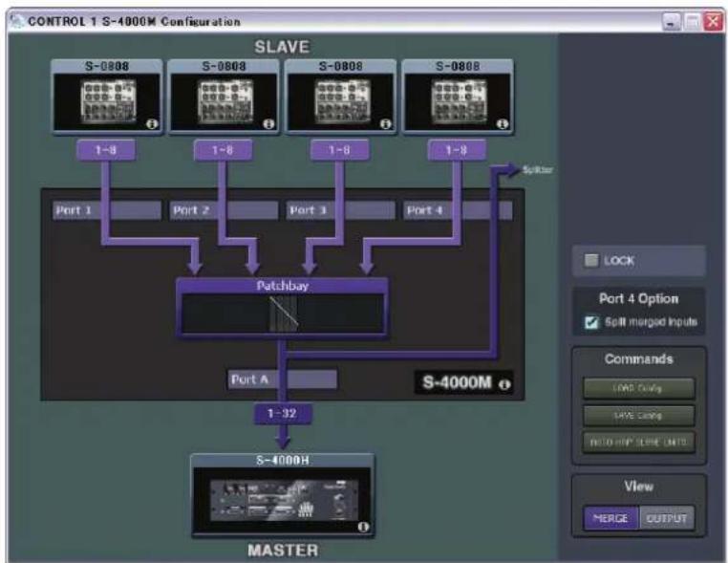The height and width of the screenshot is (563, 728).
Task: Switch to OUTPUT view
Action: pyautogui.click(x=667, y=518)
